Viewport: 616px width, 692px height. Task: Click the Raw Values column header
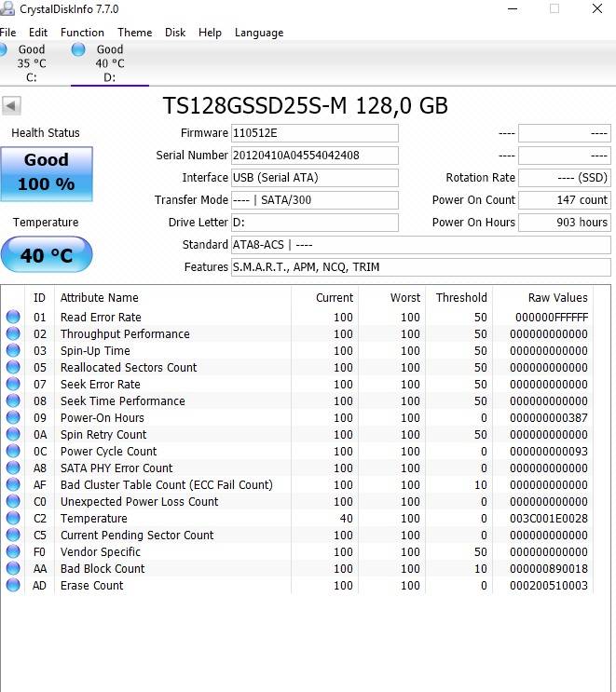(x=557, y=298)
